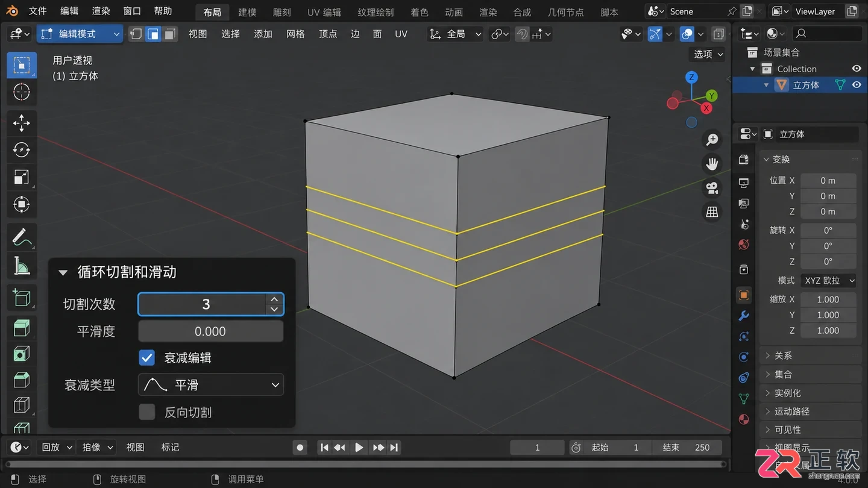Toggle Collection visibility eye icon
Screen dimensions: 868x488
[x=857, y=69]
